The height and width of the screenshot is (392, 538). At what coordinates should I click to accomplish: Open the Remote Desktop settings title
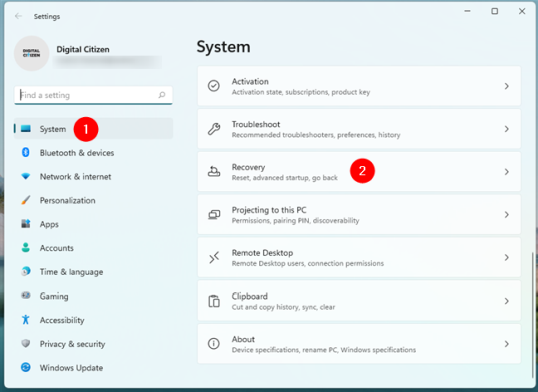(x=262, y=253)
